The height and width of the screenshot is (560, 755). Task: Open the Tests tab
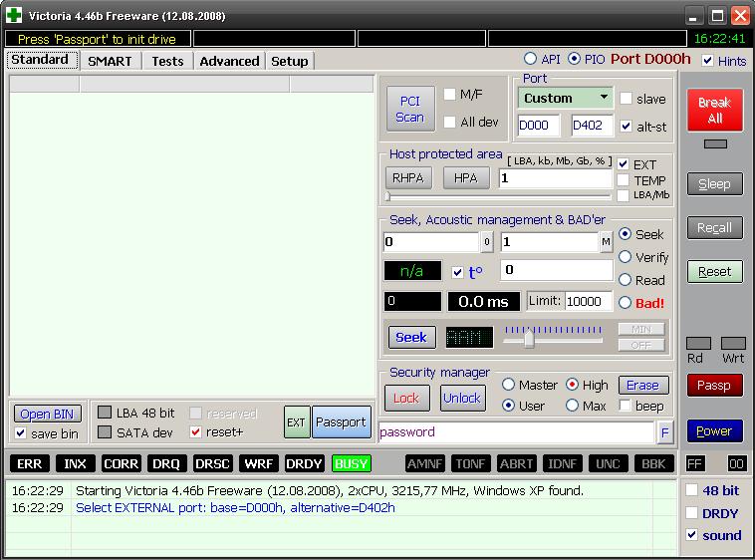click(167, 61)
